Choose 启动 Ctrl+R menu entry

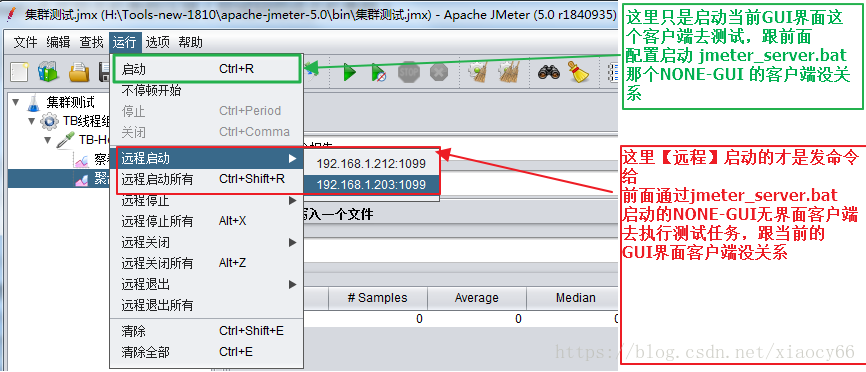coord(207,70)
